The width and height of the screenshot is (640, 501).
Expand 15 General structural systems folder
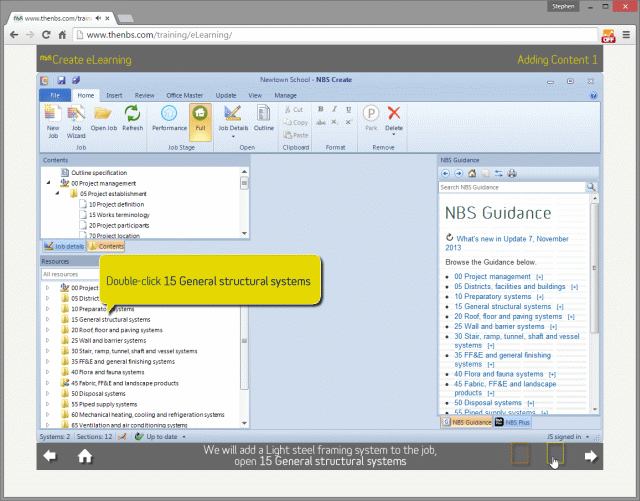48,319
